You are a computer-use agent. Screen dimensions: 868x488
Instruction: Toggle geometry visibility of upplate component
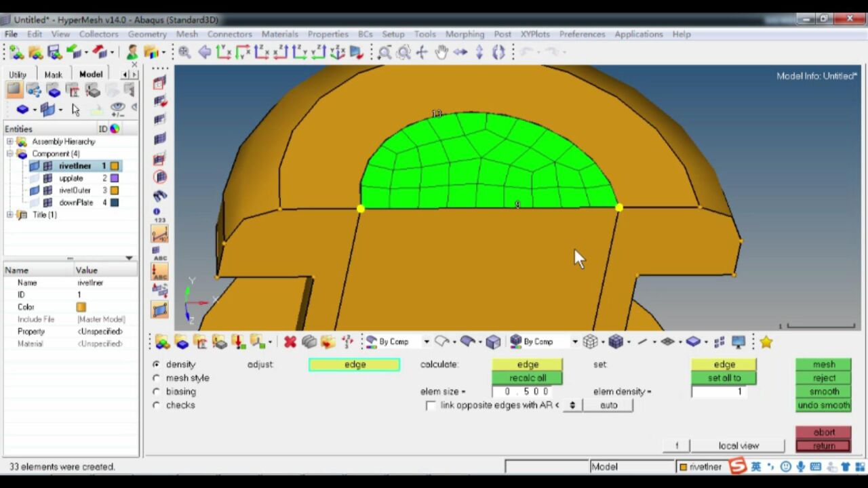coord(35,178)
